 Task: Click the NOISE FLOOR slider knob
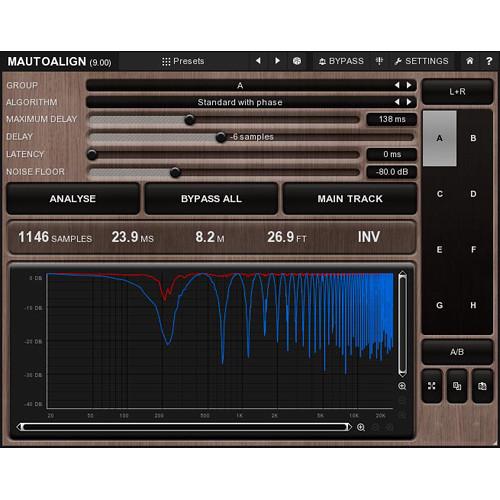click(x=175, y=172)
